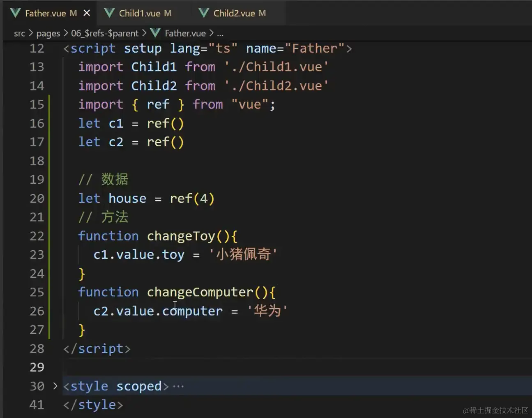The width and height of the screenshot is (532, 418).
Task: Click the Vue icon on Child2.vue tab
Action: click(204, 13)
